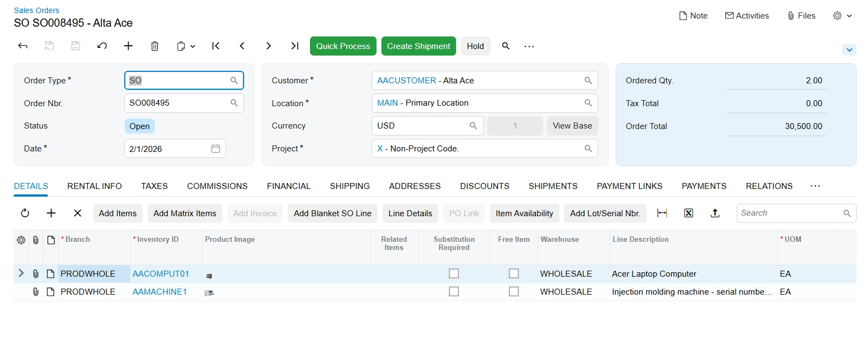Go to first record
Screen dimensions: 868x342
(x=216, y=46)
